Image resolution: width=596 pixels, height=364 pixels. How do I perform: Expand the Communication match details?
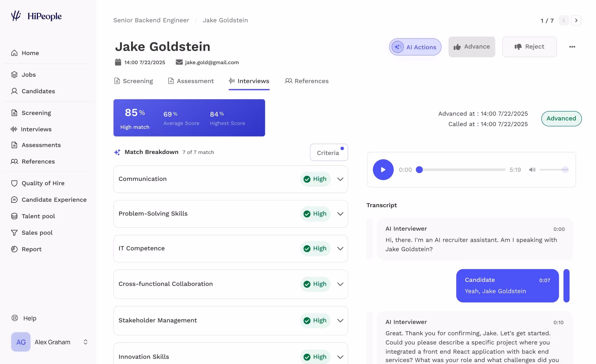point(340,179)
